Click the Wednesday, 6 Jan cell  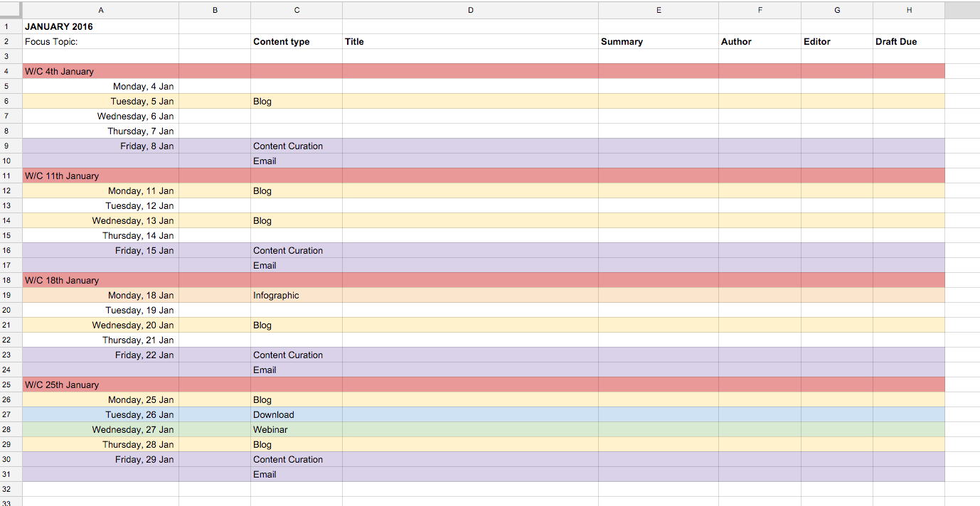click(x=100, y=117)
